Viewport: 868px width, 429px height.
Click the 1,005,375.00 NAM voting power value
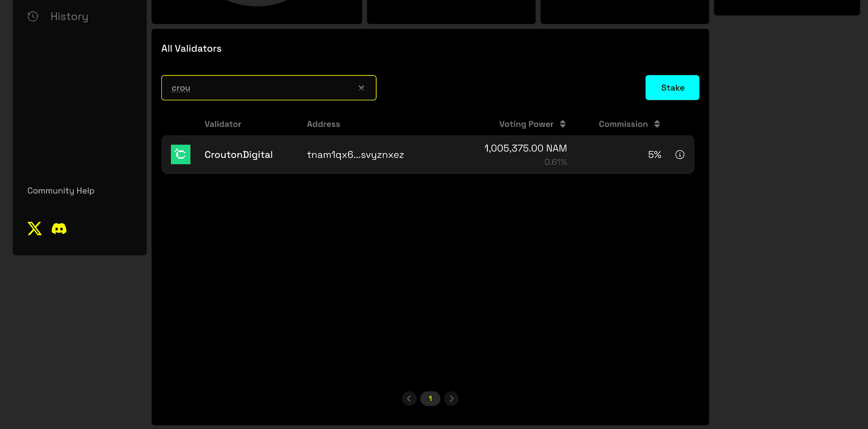coord(525,148)
